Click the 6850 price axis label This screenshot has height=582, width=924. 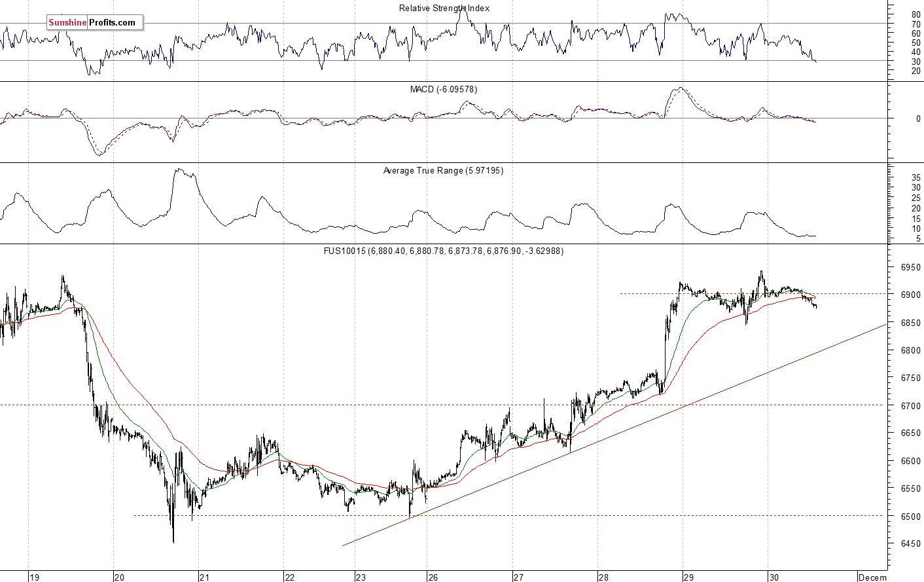pos(910,323)
